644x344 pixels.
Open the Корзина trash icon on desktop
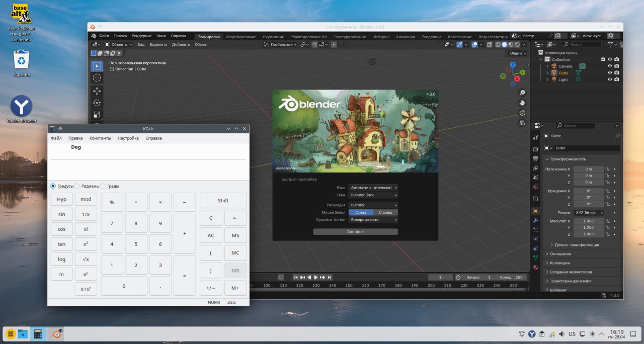(22, 64)
